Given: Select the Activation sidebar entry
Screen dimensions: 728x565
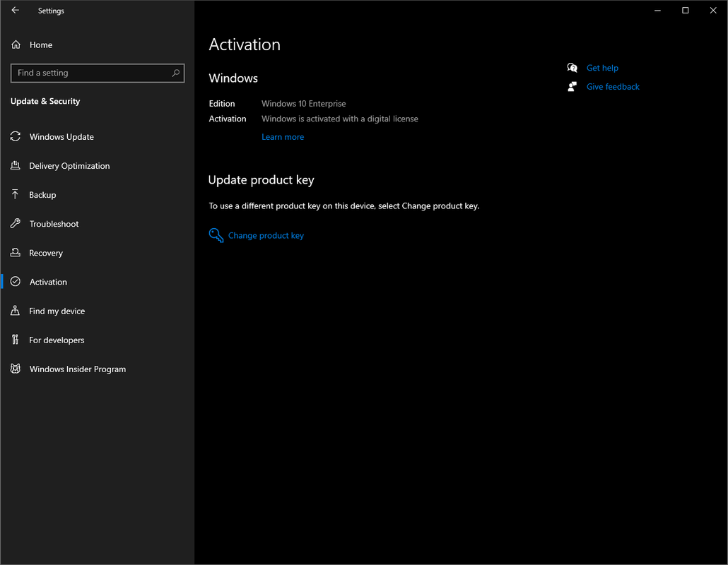Looking at the screenshot, I should click(48, 282).
